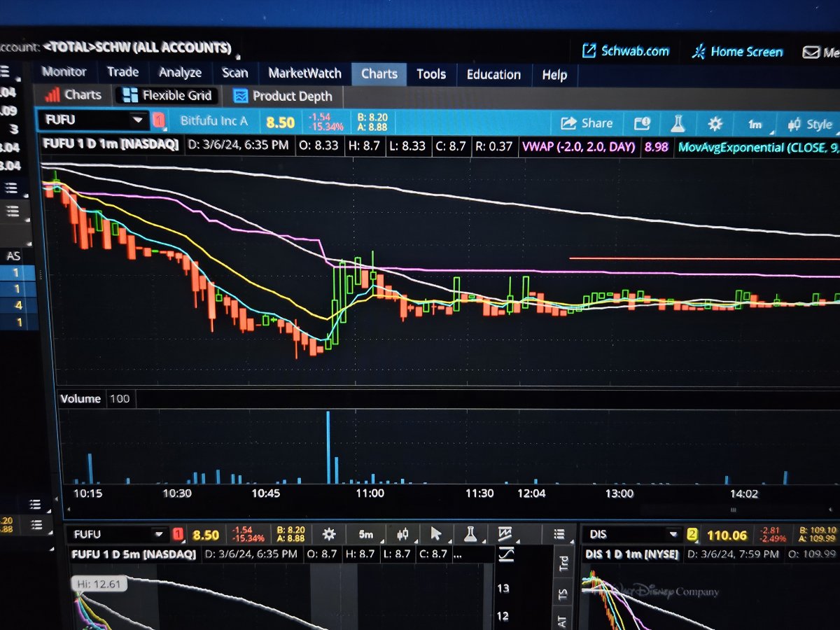This screenshot has height=630, width=840.
Task: Select the main Charts tab
Action: [379, 73]
